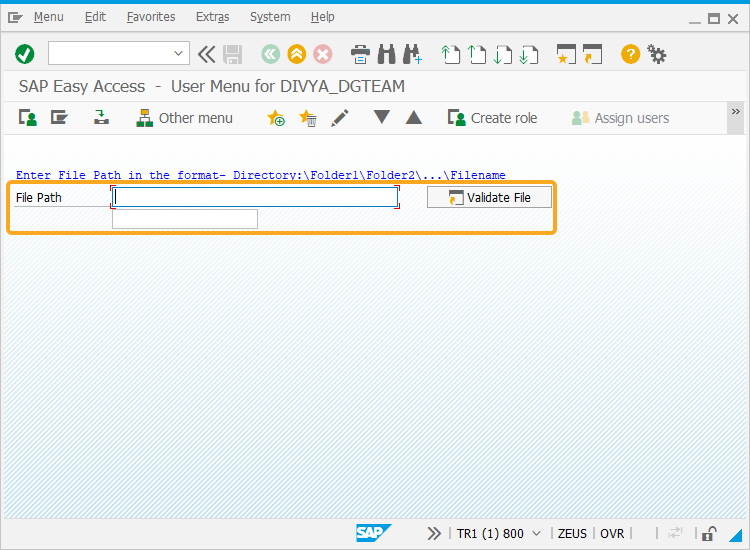The image size is (750, 550).
Task: Click the Create role button
Action: click(493, 118)
